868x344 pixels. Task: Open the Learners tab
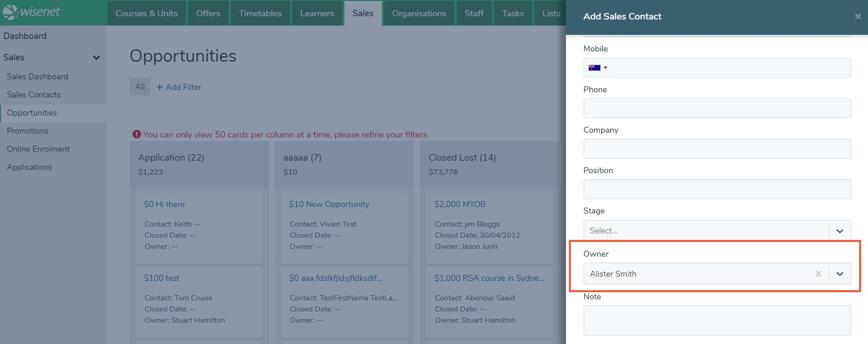pyautogui.click(x=317, y=13)
